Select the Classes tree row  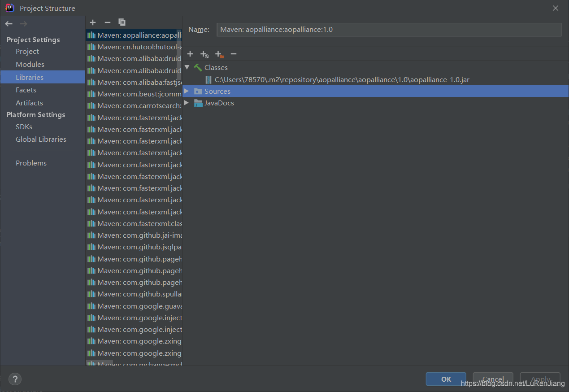(375, 67)
